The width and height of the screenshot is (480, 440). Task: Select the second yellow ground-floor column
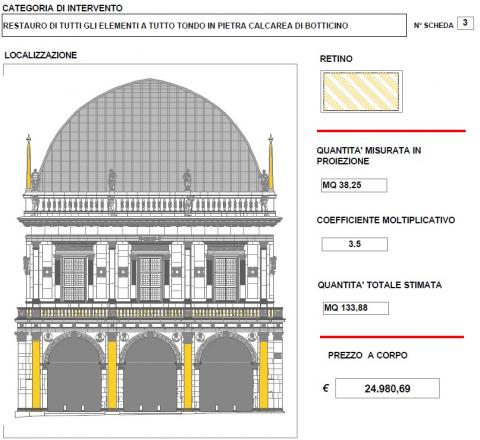[112, 374]
